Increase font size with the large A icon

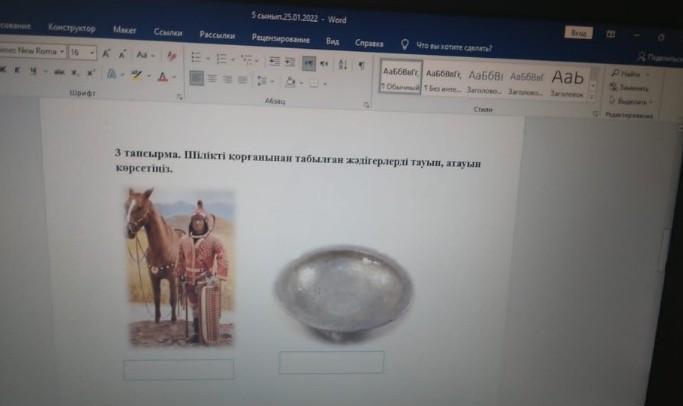106,54
